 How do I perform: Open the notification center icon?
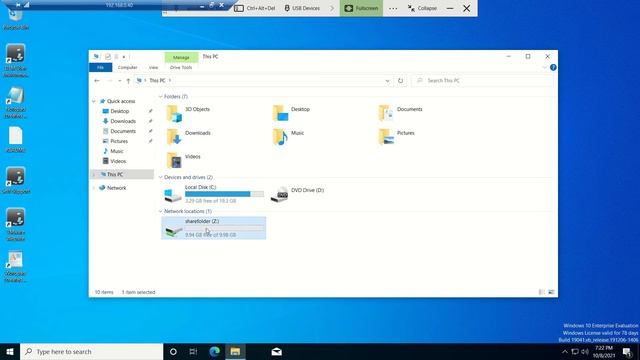[627, 352]
